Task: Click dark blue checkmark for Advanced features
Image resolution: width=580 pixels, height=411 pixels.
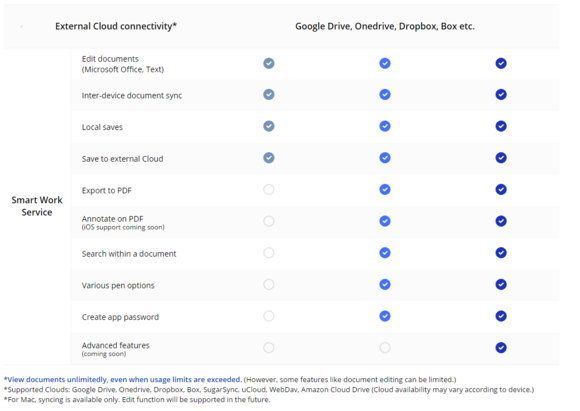Action: (501, 348)
